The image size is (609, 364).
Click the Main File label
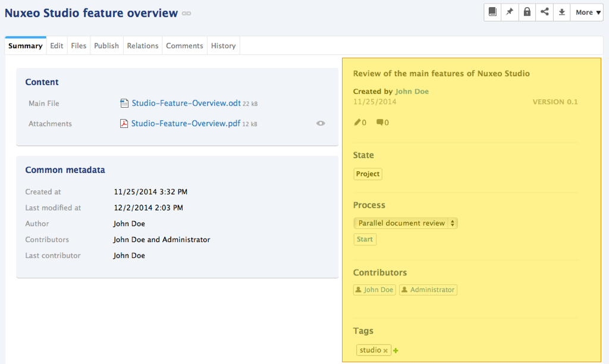coord(44,103)
